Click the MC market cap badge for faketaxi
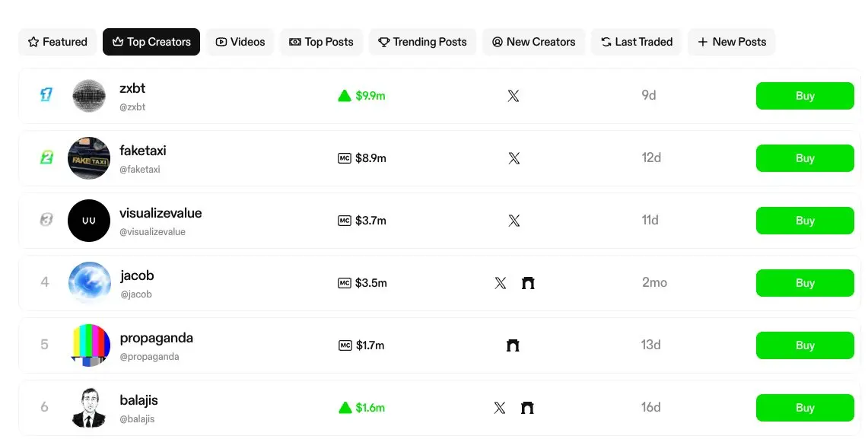The width and height of the screenshot is (868, 439). pos(345,158)
